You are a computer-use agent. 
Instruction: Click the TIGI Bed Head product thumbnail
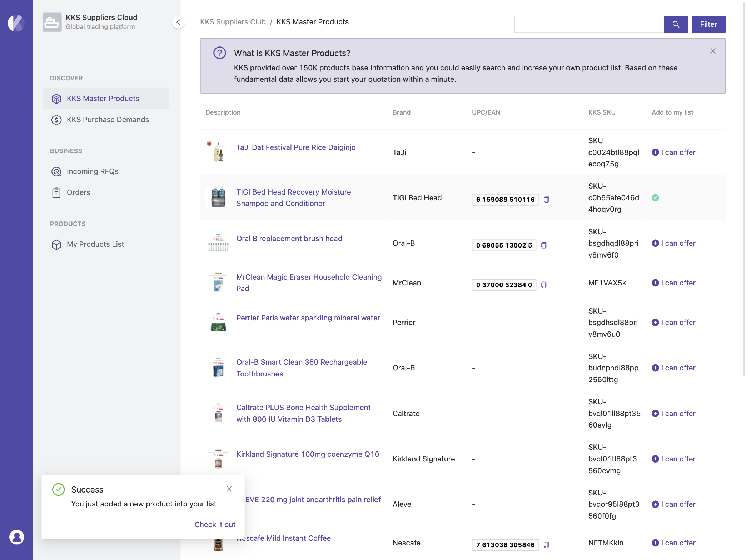coord(218,197)
